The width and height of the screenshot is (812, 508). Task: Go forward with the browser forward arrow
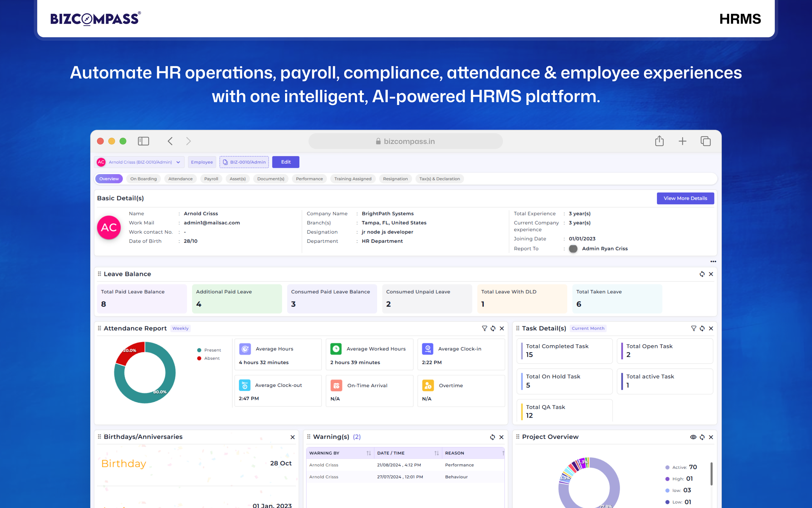[188, 141]
